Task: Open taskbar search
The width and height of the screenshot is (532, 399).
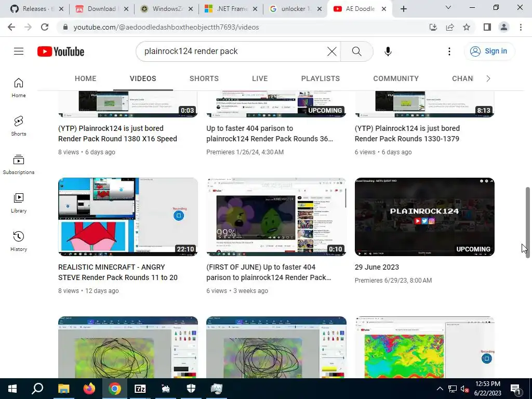Action: click(37, 389)
